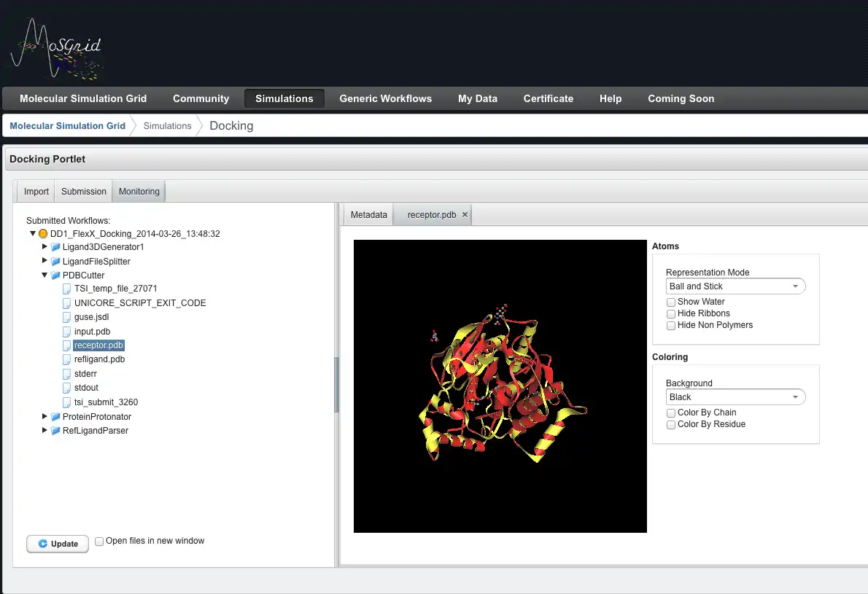Open the Representation Mode dropdown

[x=735, y=286]
